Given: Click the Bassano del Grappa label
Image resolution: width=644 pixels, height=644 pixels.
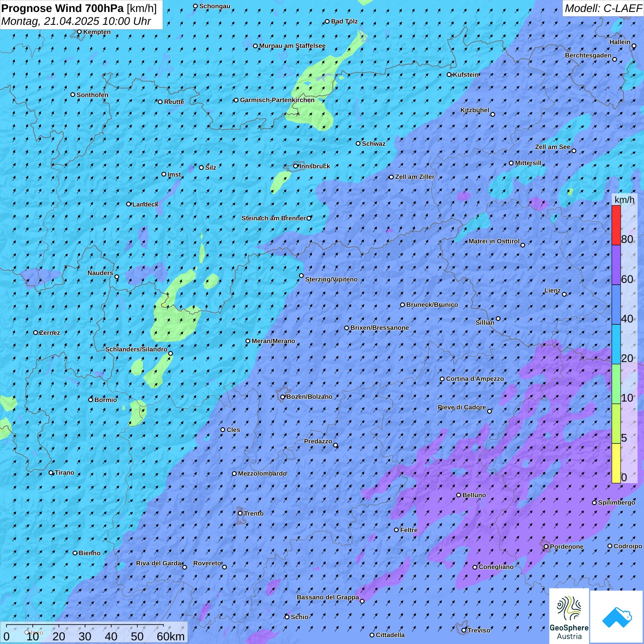Looking at the screenshot, I should coord(328,597).
